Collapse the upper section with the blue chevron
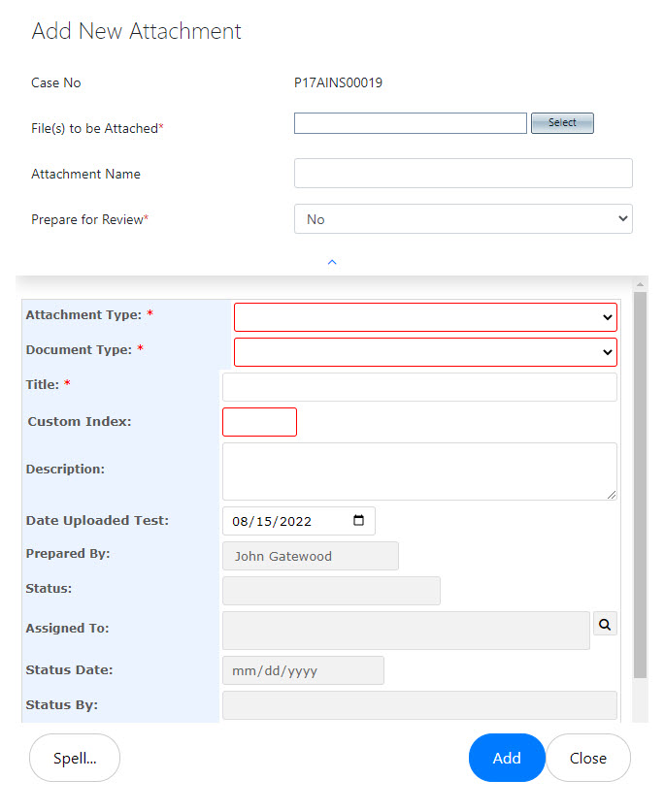Screen dimensions: 664x812 pos(332,262)
